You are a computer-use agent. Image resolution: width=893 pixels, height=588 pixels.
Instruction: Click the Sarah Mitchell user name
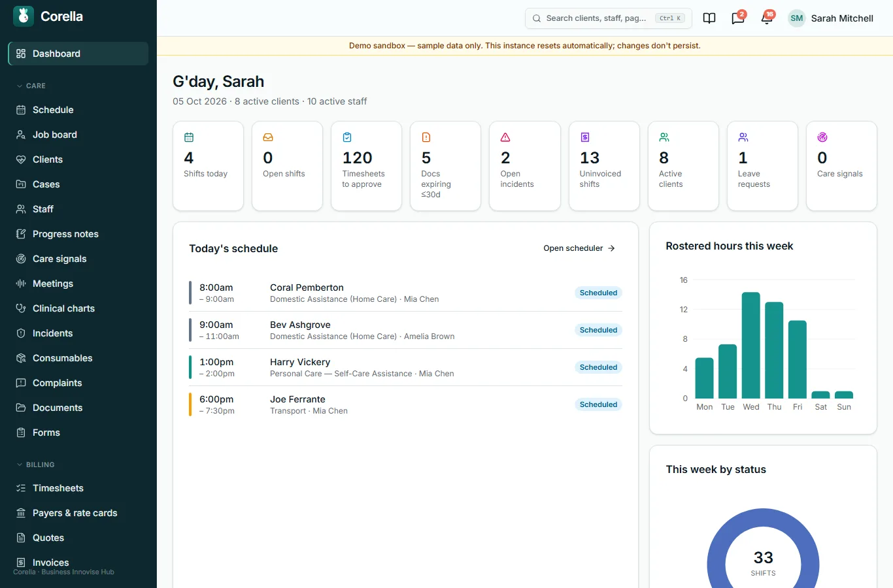point(842,18)
